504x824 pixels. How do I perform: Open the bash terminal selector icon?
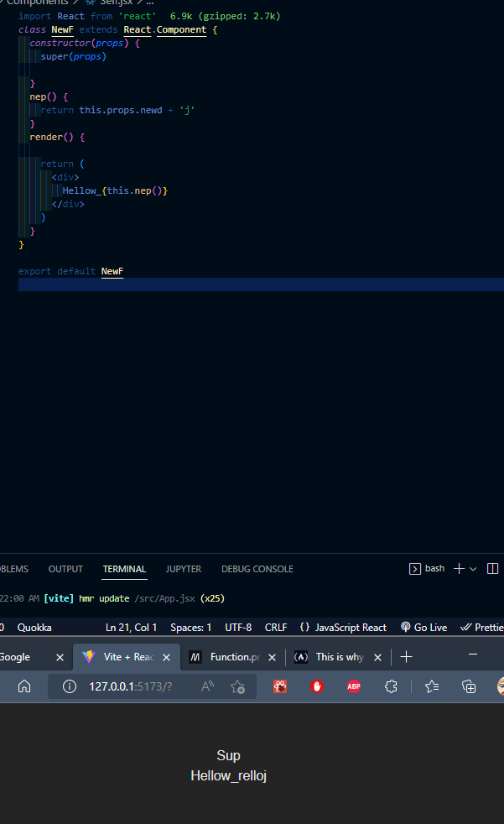[x=415, y=569]
